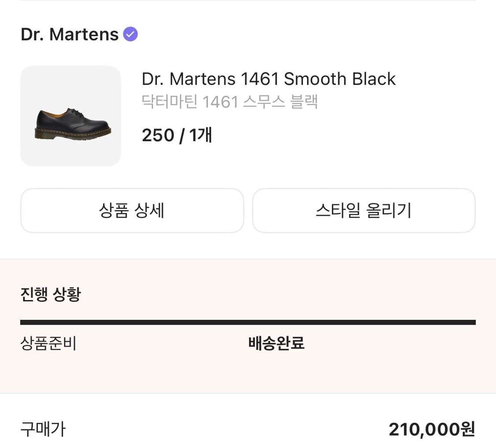The height and width of the screenshot is (448, 496).
Task: Tap the Korean subtitle 닥터마틴 1461 스무스 블랙
Action: [230, 101]
